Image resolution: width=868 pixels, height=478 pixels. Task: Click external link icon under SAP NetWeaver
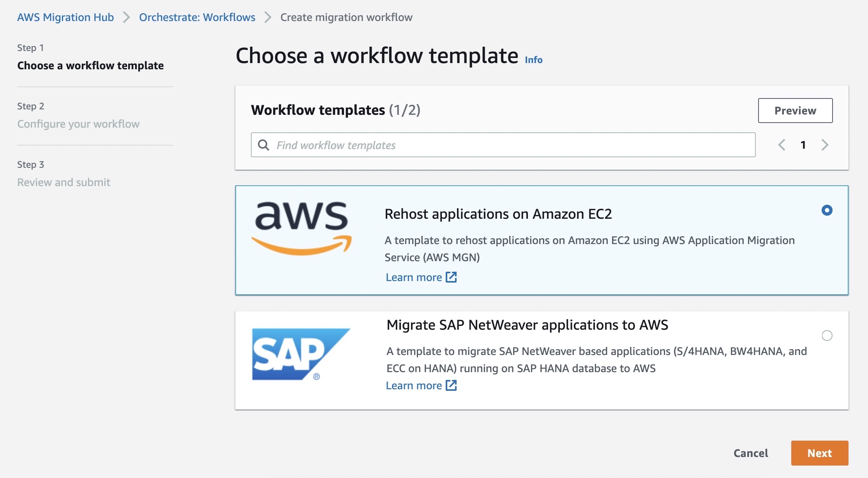(x=451, y=385)
